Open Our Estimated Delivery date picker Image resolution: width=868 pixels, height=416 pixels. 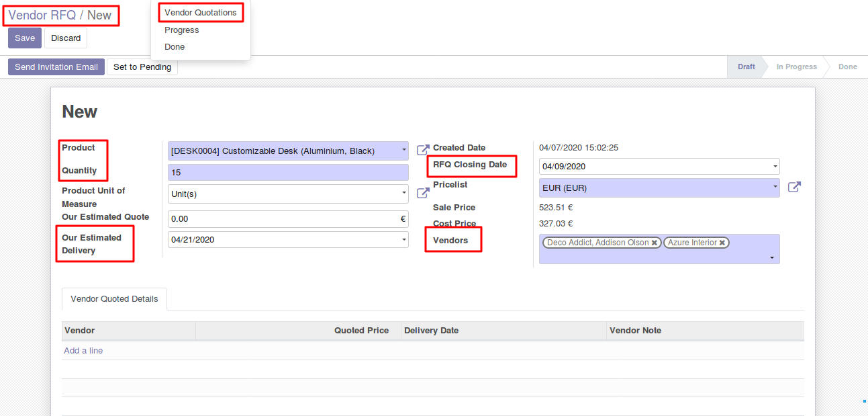click(403, 239)
